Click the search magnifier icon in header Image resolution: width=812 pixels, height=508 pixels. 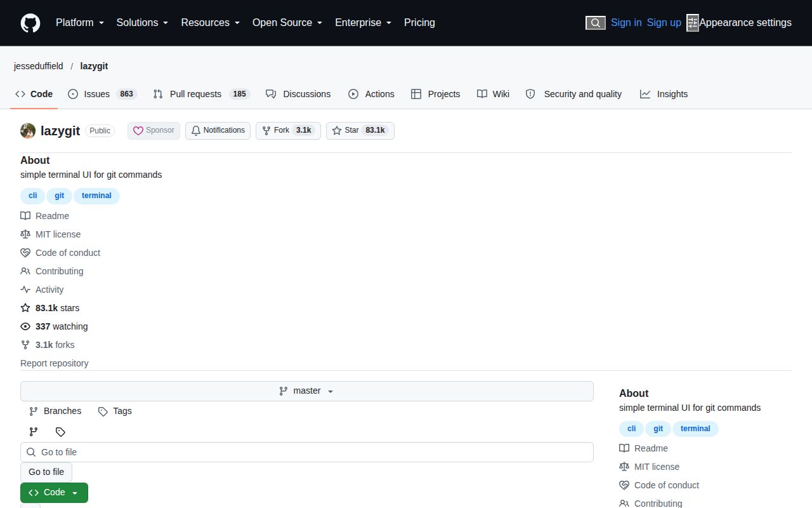click(595, 23)
